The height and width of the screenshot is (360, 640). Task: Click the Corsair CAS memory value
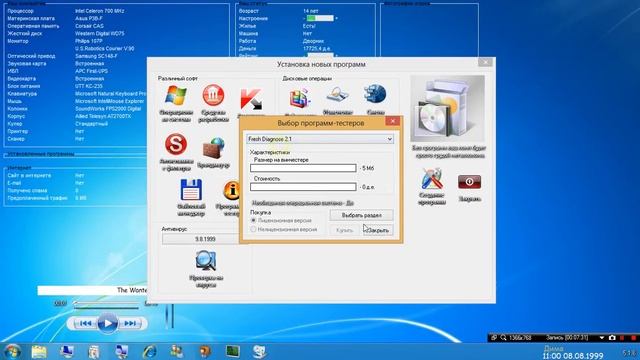tap(89, 26)
